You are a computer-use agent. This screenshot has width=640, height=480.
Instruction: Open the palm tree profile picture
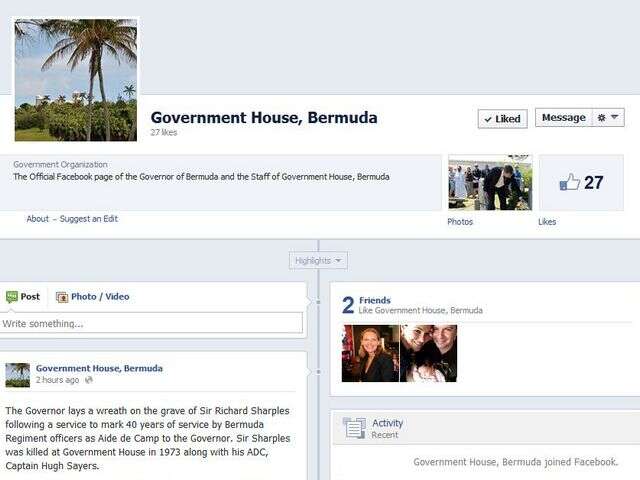tap(76, 80)
